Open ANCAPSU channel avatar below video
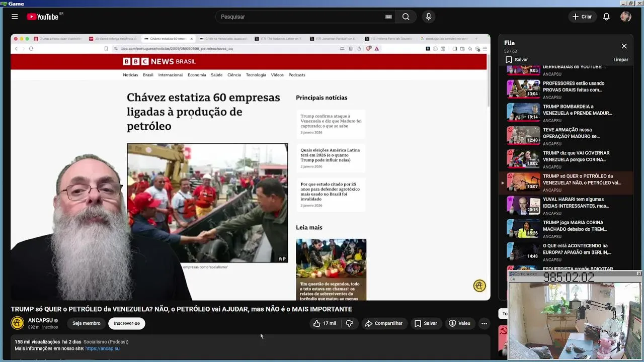 [x=18, y=323]
